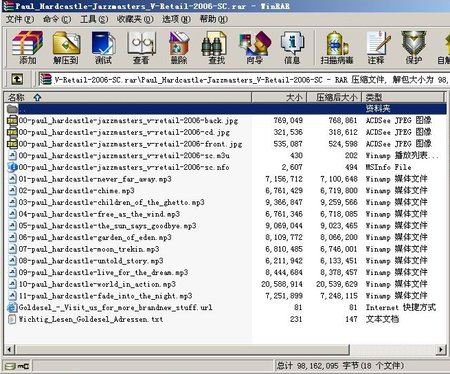Show archive 信息 (Info) icon

click(x=292, y=47)
